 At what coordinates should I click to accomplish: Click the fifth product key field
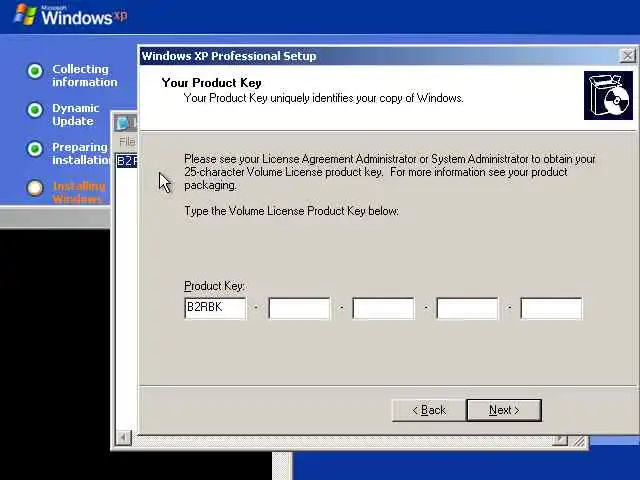(551, 308)
